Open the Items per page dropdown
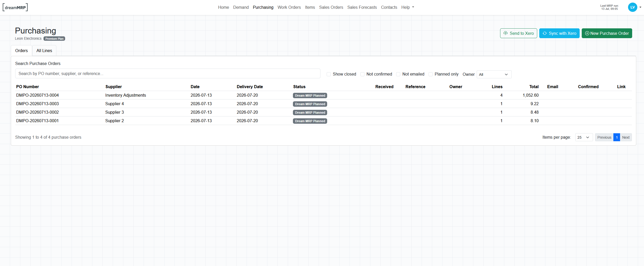This screenshot has height=266, width=644. coord(584,137)
